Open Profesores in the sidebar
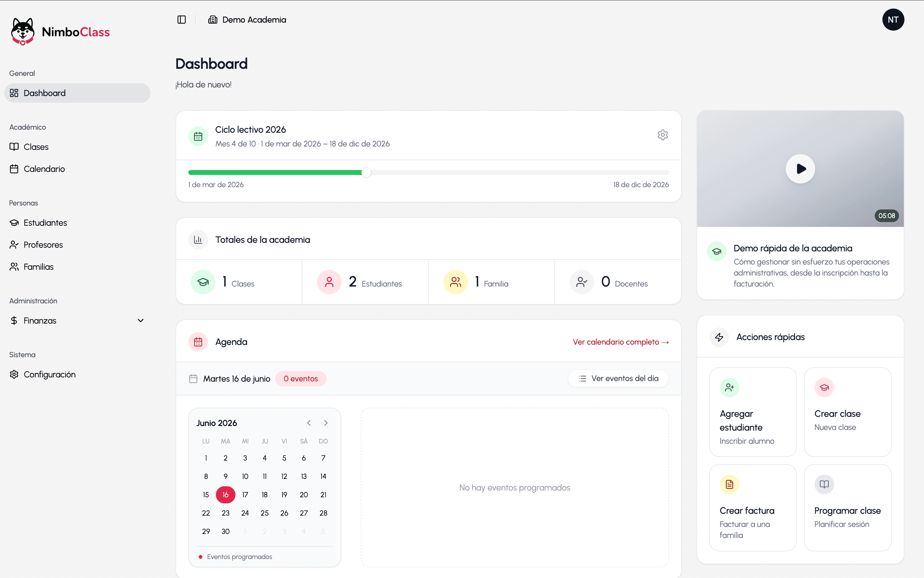924x578 pixels. coord(77,245)
